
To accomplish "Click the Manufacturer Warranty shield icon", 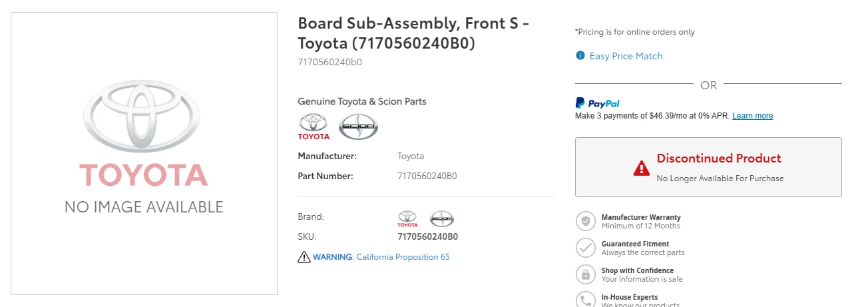I will 585,221.
